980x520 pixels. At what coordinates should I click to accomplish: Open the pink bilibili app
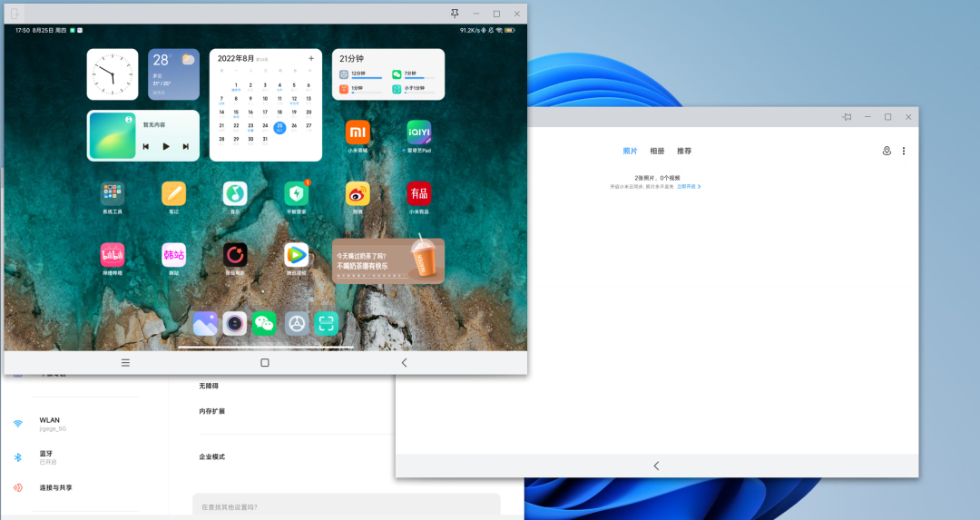113,255
